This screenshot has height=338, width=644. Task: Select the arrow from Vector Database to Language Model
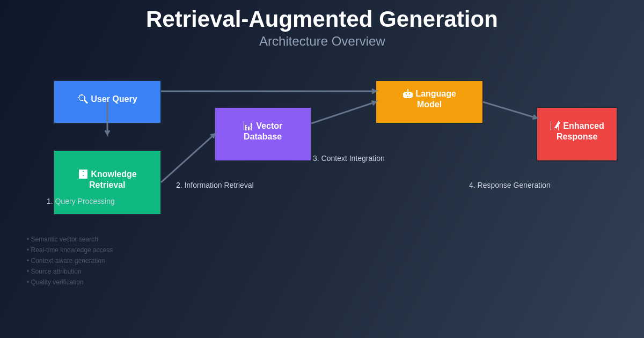point(343,113)
